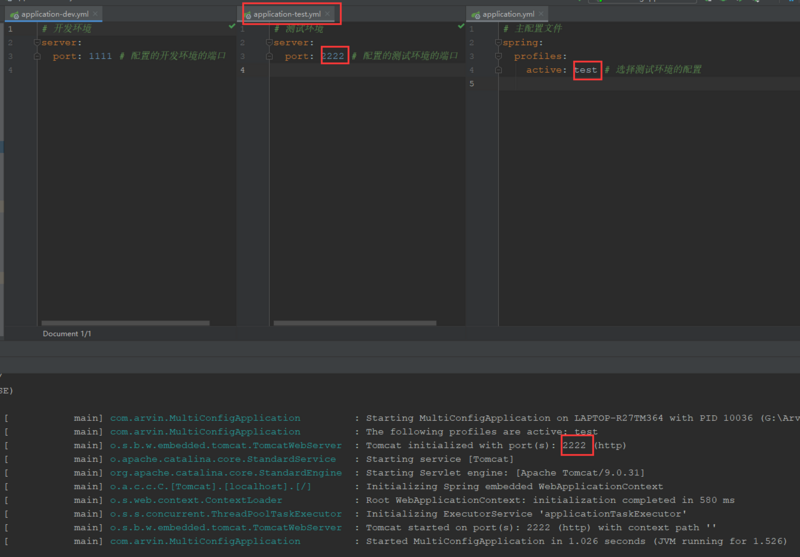Click 'Tomcat started on port(s): 2222' message
The height and width of the screenshot is (557, 800).
(541, 528)
